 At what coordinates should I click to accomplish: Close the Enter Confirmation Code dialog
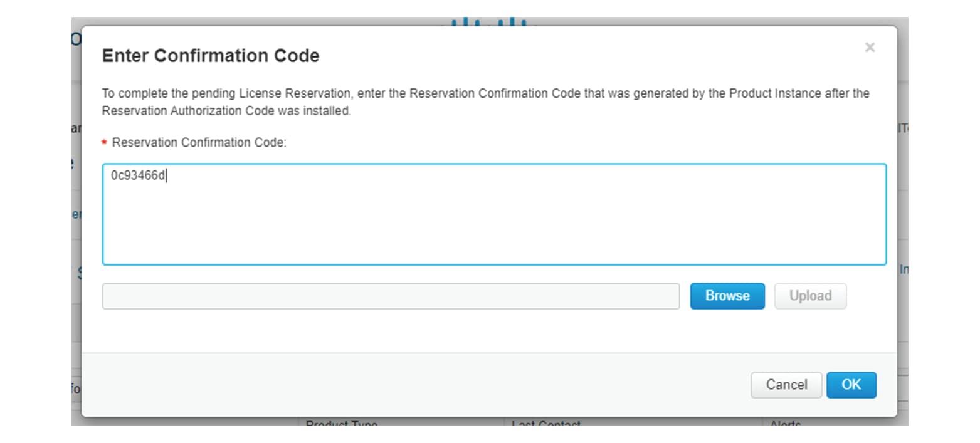pos(869,48)
